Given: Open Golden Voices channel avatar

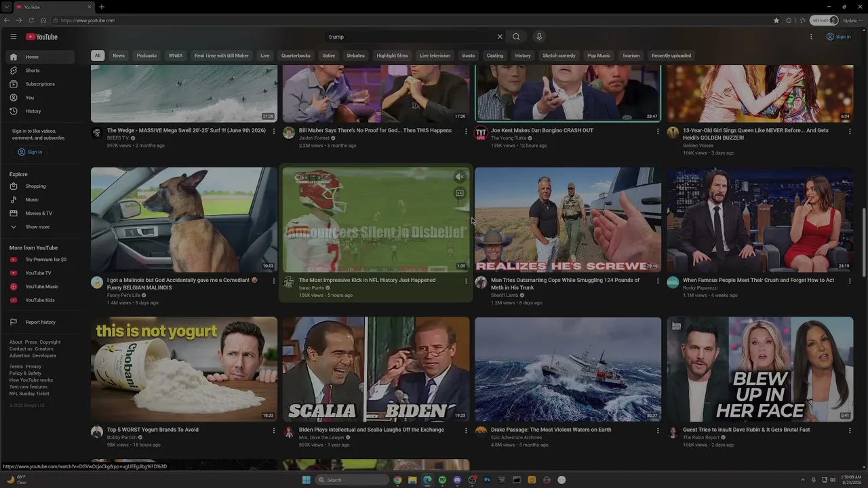Looking at the screenshot, I should [x=673, y=133].
